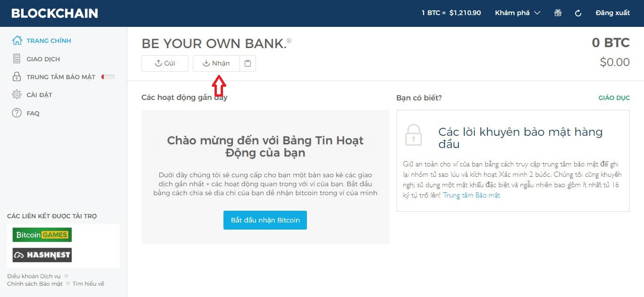The width and height of the screenshot is (644, 297).
Task: Click the house icon for Trang Chính
Action: pos(17,41)
